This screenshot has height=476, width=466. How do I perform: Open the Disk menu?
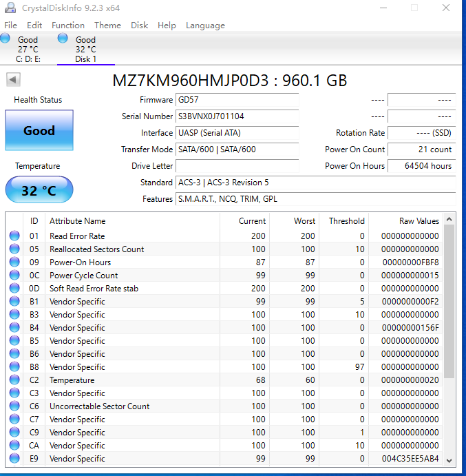139,25
